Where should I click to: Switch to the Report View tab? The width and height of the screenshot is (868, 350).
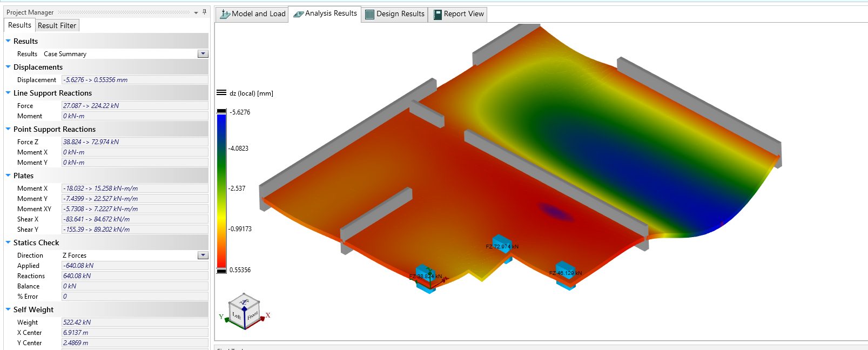[x=458, y=14]
